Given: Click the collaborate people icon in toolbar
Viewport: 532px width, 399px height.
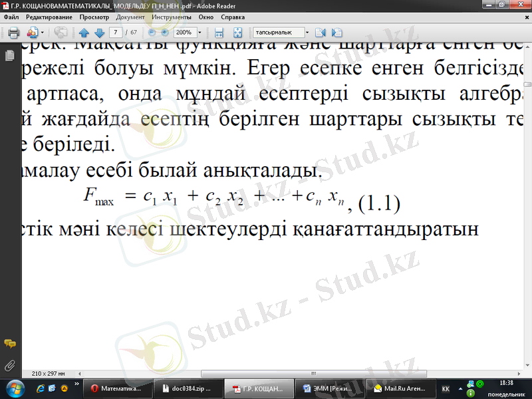Looking at the screenshot, I should (32, 33).
